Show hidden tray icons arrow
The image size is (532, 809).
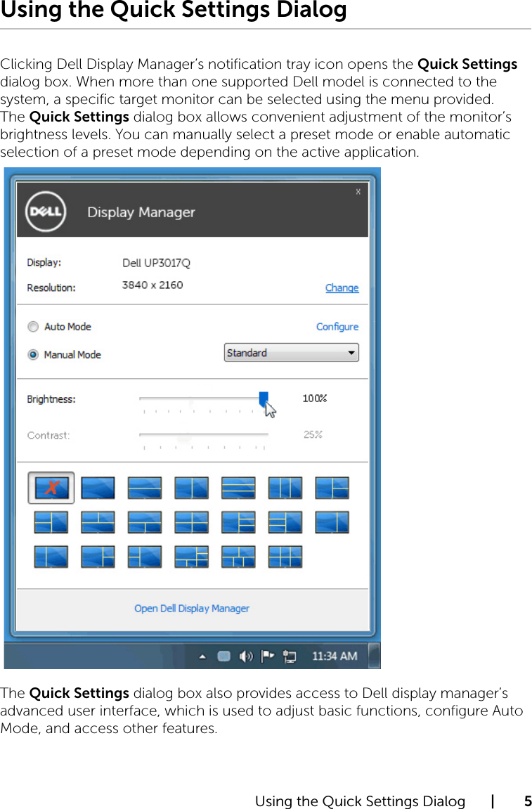[x=203, y=656]
